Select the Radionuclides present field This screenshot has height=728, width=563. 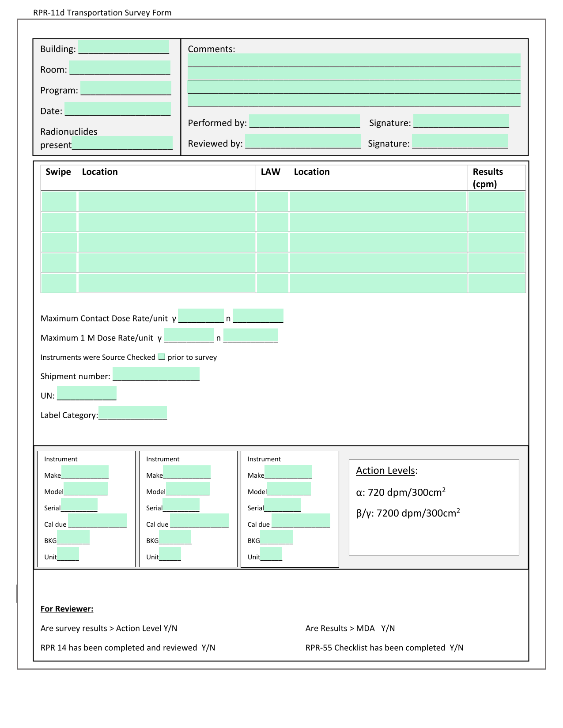(x=122, y=143)
